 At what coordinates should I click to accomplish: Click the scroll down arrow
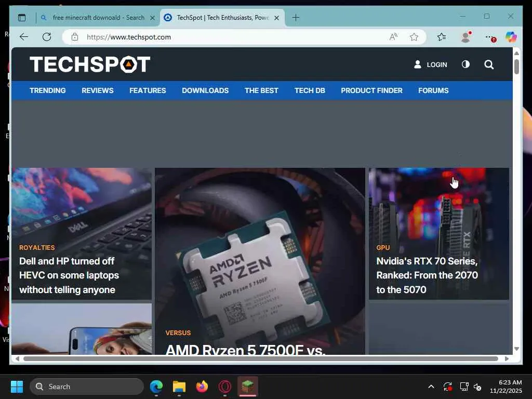pyautogui.click(x=516, y=349)
